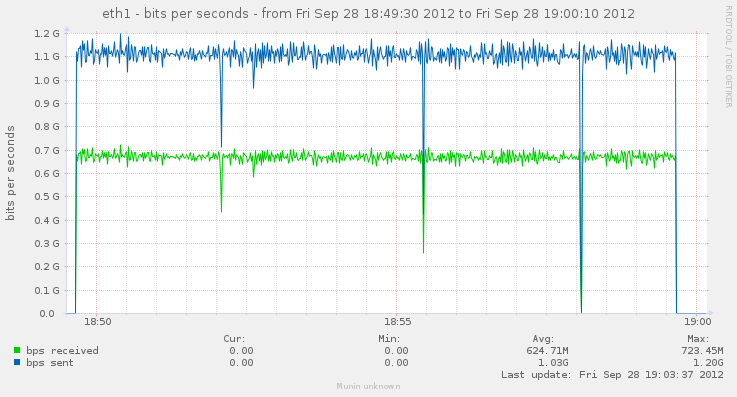Select the max value 1.20G
The image size is (737, 397).
708,363
